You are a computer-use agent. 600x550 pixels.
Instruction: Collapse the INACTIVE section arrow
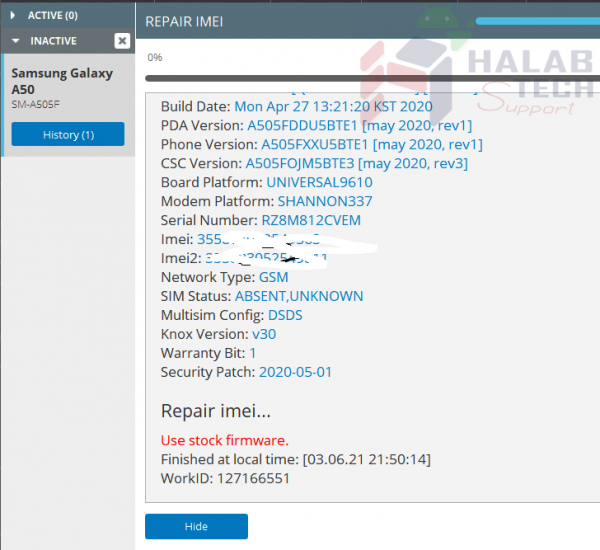pos(15,41)
